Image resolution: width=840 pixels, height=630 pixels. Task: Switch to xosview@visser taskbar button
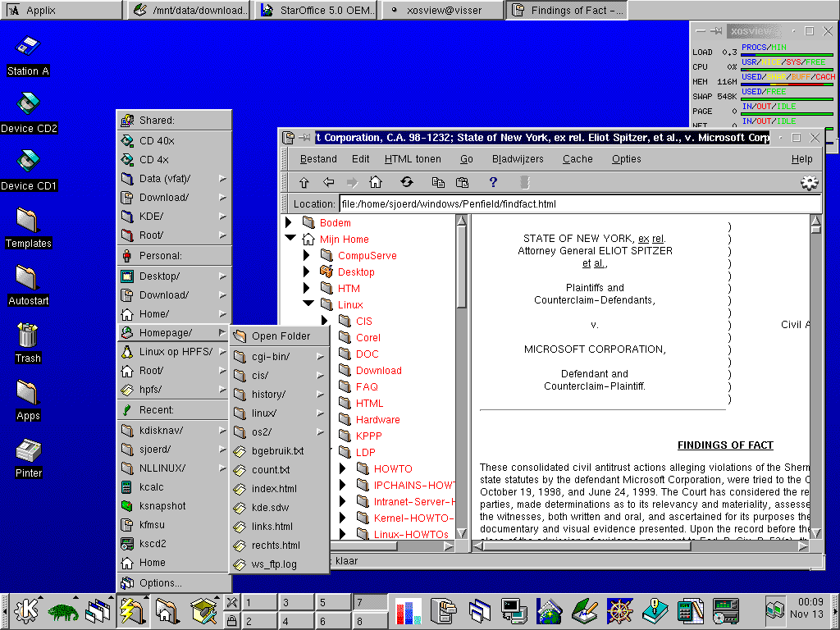click(443, 10)
